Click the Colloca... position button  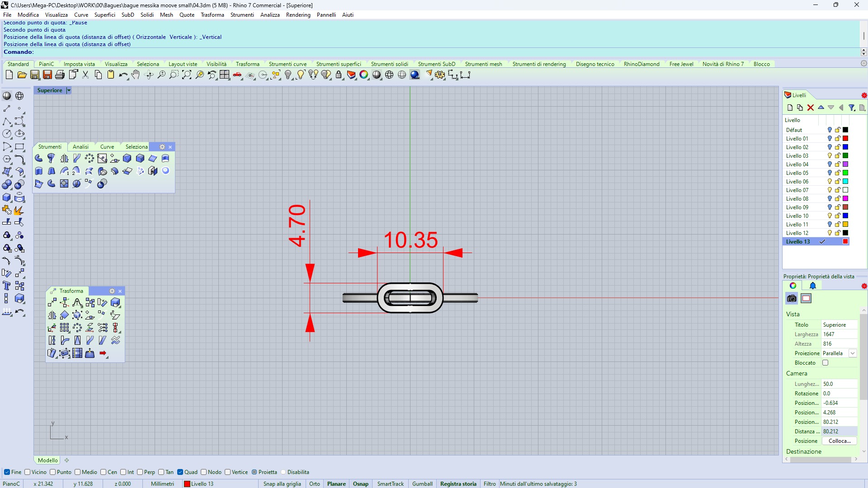840,441
